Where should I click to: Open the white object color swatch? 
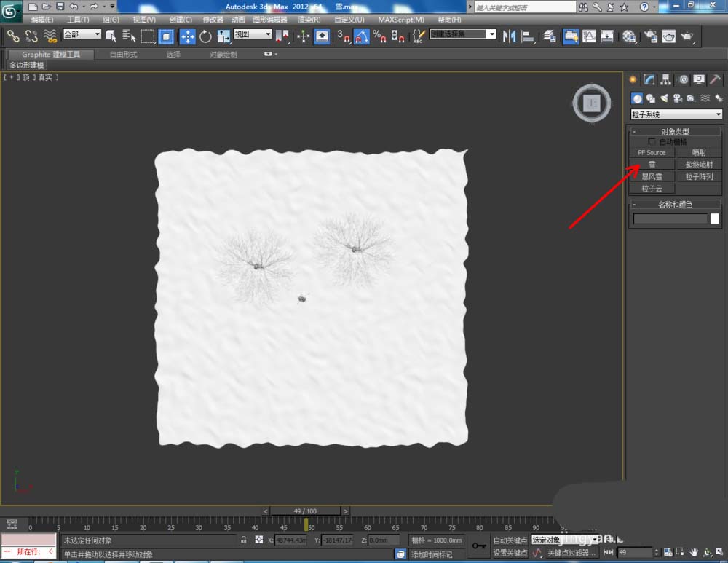click(714, 218)
